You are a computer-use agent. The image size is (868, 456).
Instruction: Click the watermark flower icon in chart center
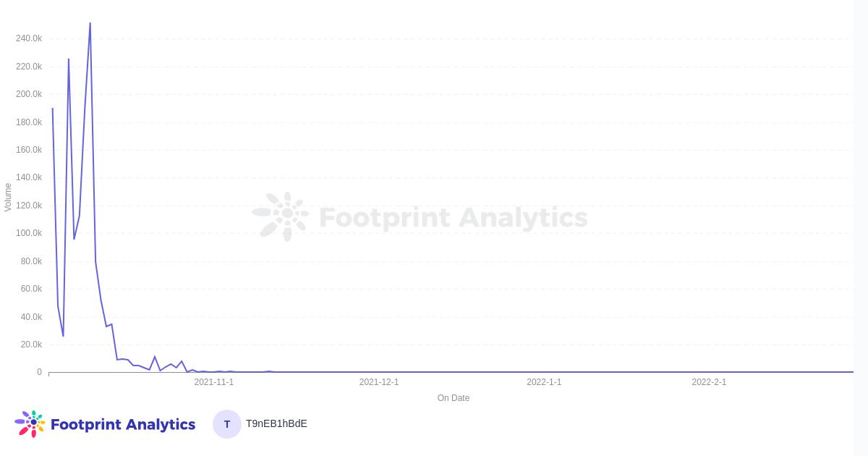point(281,216)
